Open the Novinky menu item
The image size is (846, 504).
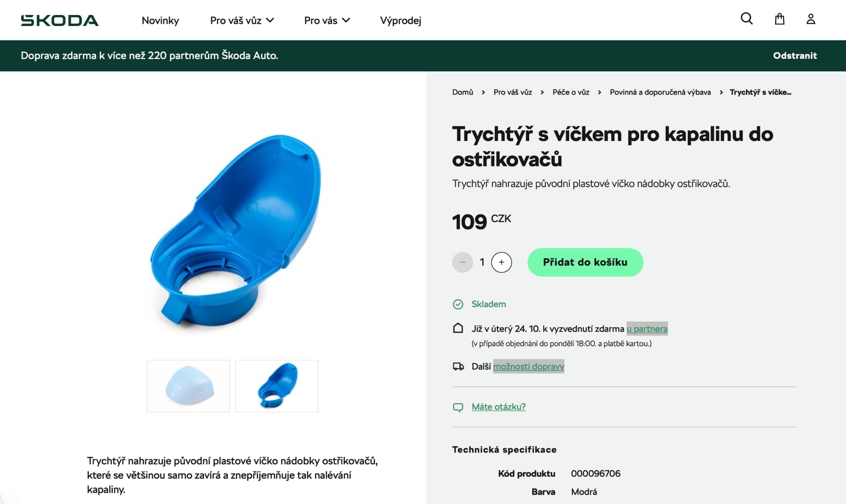coord(160,20)
